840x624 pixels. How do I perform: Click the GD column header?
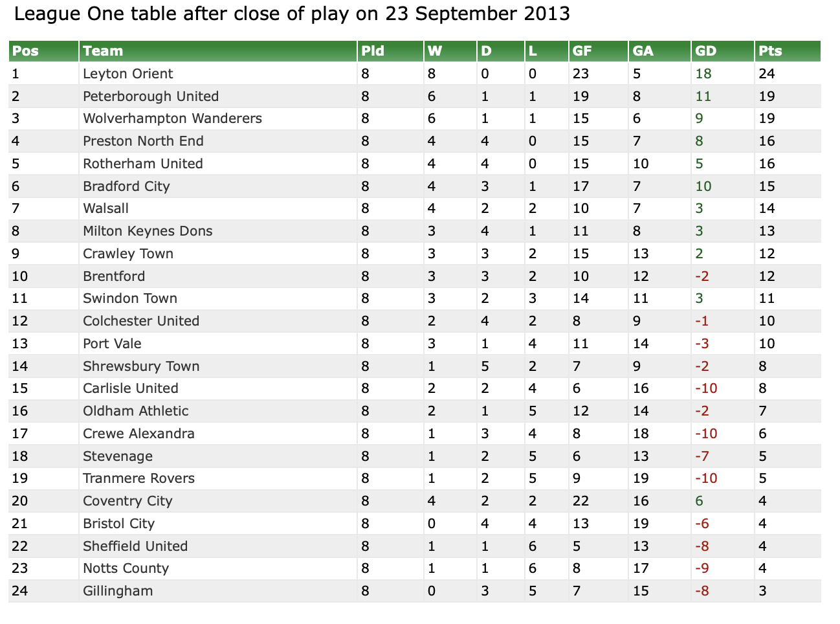pyautogui.click(x=705, y=51)
